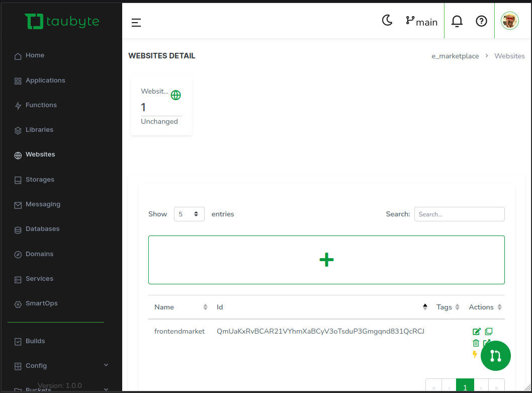The width and height of the screenshot is (532, 393).
Task: Click the Databases cylinder icon
Action: [18, 230]
